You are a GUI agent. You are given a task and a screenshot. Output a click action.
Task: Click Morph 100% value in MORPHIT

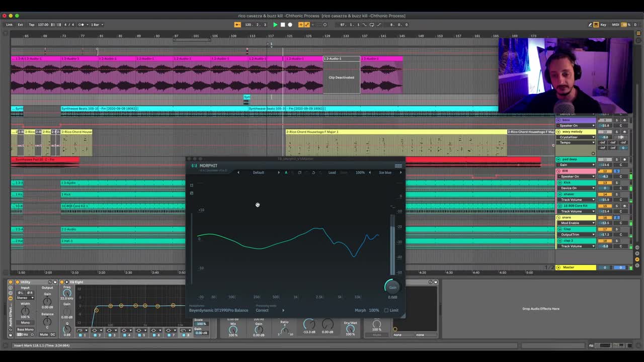point(374,310)
